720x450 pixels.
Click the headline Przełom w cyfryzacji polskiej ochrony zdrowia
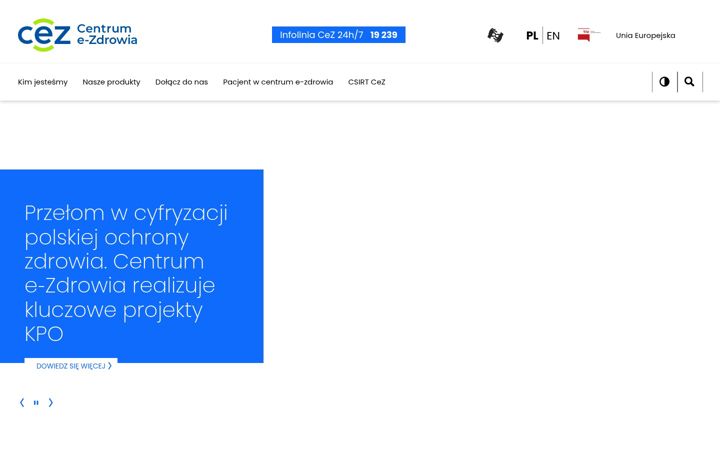[x=126, y=273]
